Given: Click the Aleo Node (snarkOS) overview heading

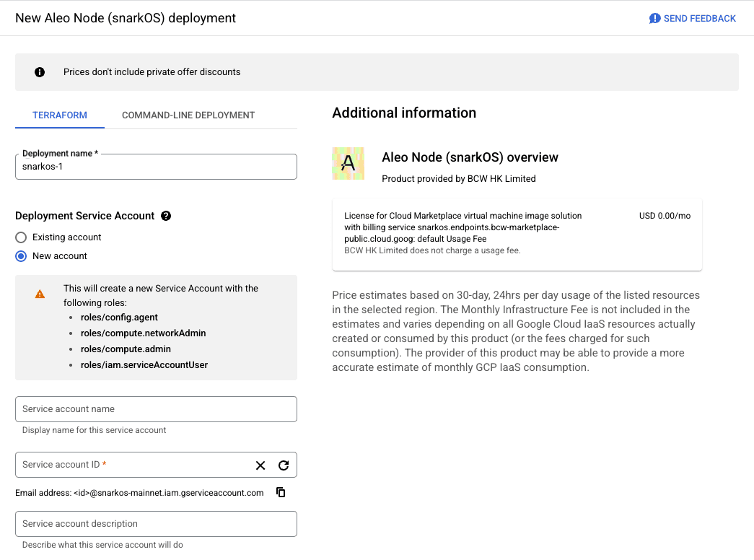Looking at the screenshot, I should click(x=470, y=157).
